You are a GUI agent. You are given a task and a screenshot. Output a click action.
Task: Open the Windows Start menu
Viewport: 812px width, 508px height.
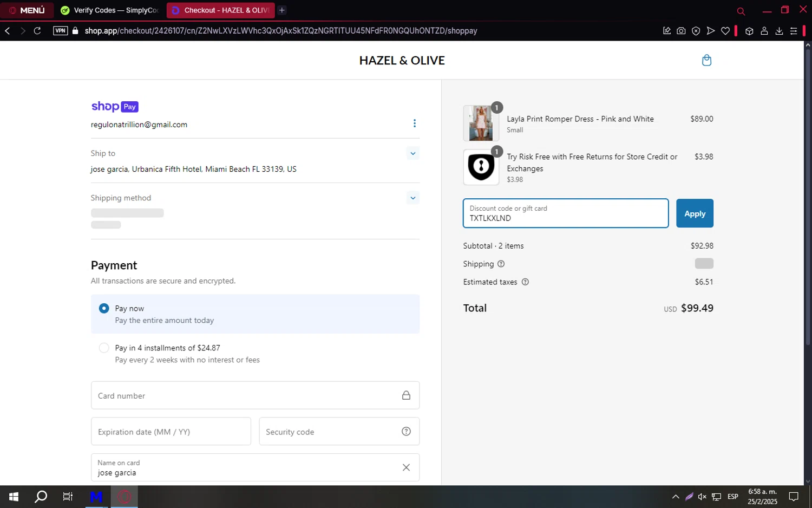(14, 497)
